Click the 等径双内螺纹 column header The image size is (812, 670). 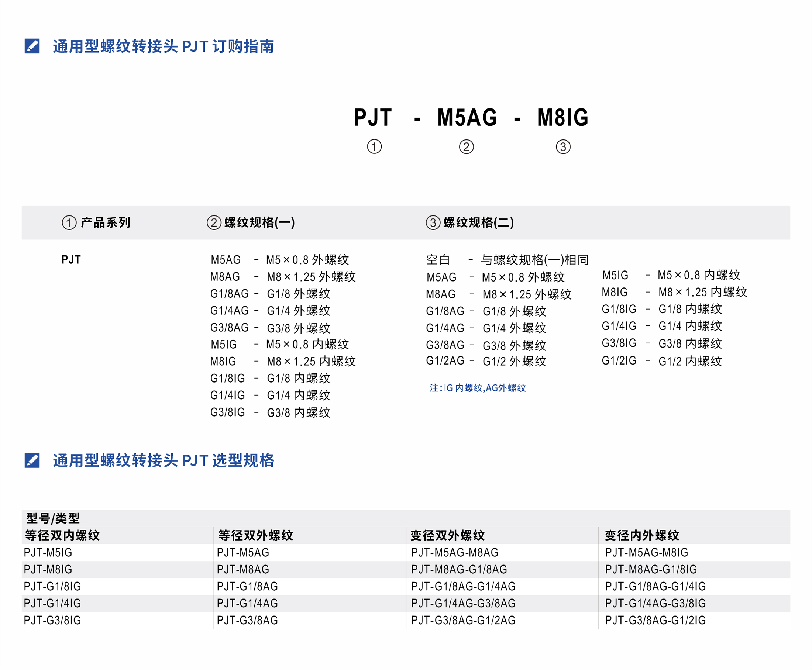click(62, 535)
